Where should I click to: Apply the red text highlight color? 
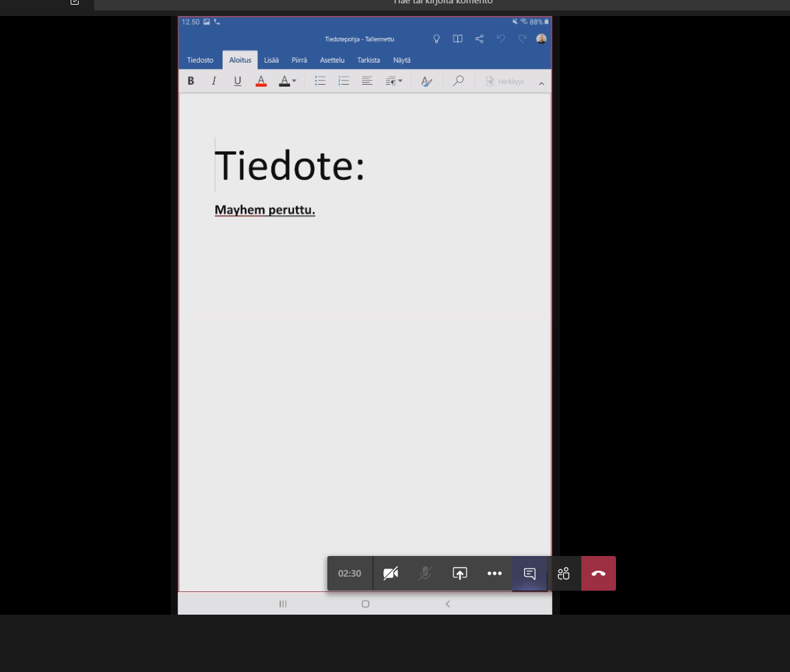[x=261, y=81]
